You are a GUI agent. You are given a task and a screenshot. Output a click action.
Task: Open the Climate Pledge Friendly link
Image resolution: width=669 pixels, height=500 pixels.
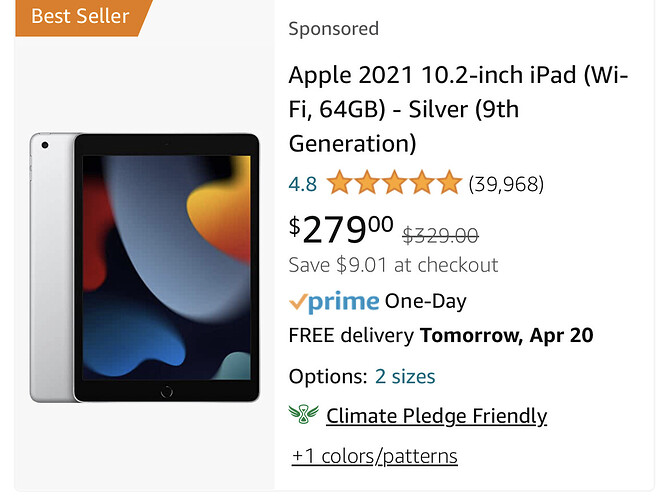436,416
